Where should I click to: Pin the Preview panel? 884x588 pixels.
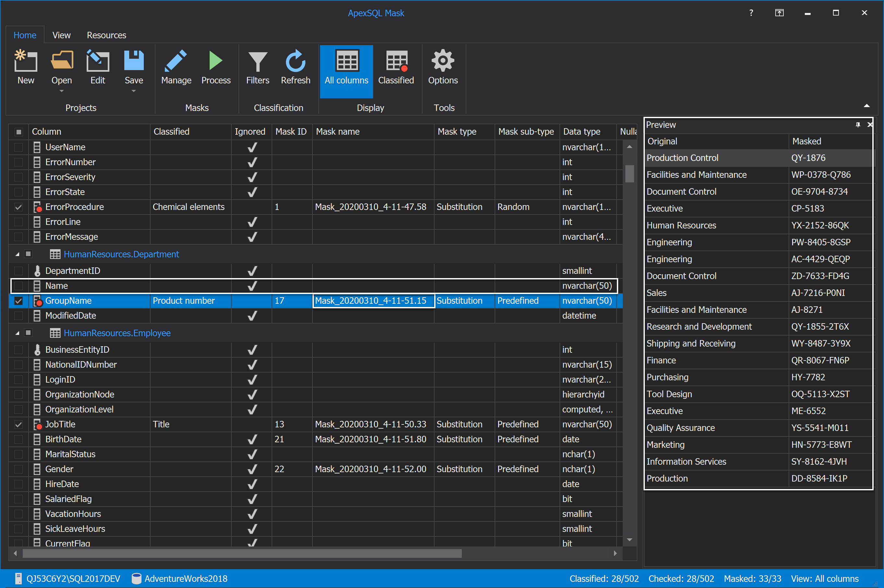tap(858, 125)
